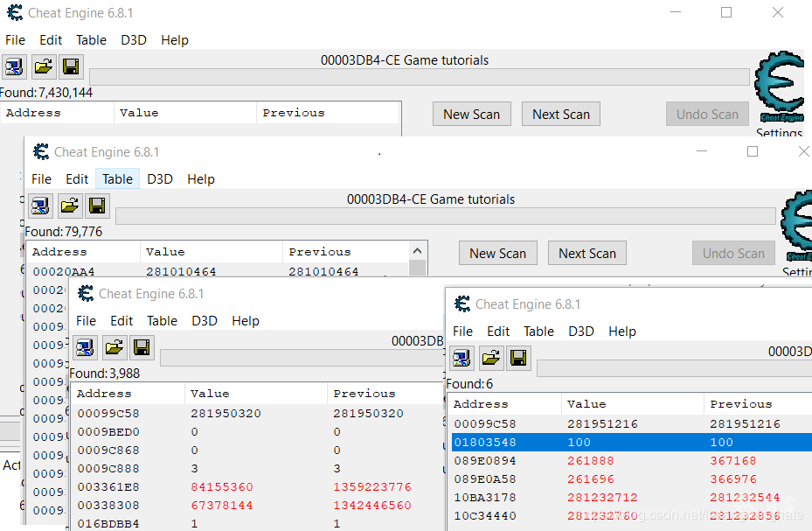Click Address column header in top window

tap(58, 113)
